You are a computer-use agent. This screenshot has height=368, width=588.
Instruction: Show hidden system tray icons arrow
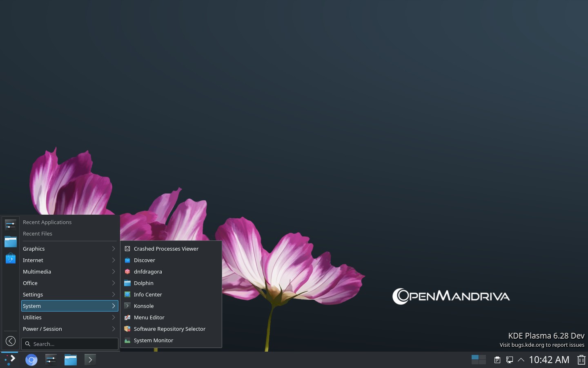pyautogui.click(x=521, y=360)
